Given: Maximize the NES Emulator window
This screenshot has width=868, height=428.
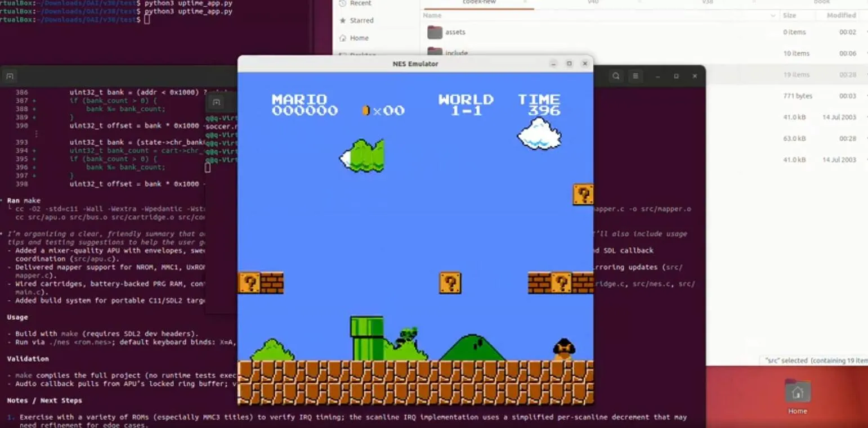Looking at the screenshot, I should coord(569,64).
